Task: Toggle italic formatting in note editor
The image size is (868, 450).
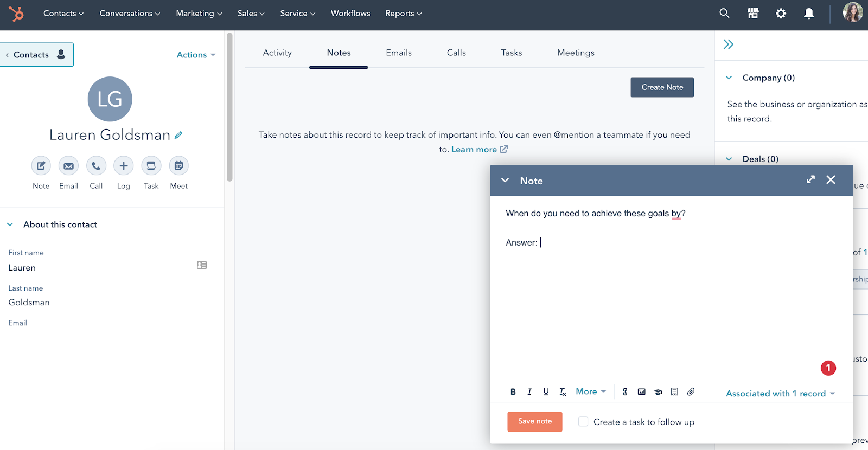Action: pos(529,392)
